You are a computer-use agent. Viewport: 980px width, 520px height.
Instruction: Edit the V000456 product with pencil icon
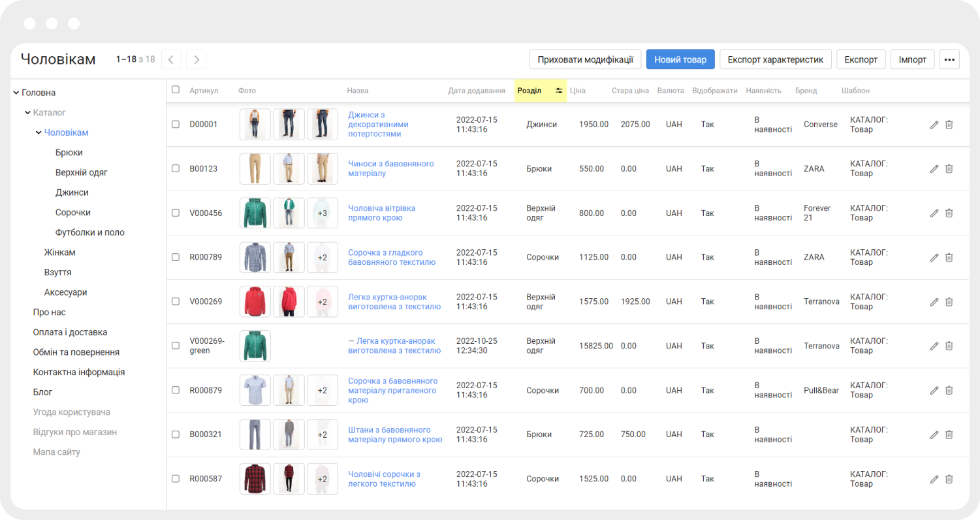[x=934, y=213]
